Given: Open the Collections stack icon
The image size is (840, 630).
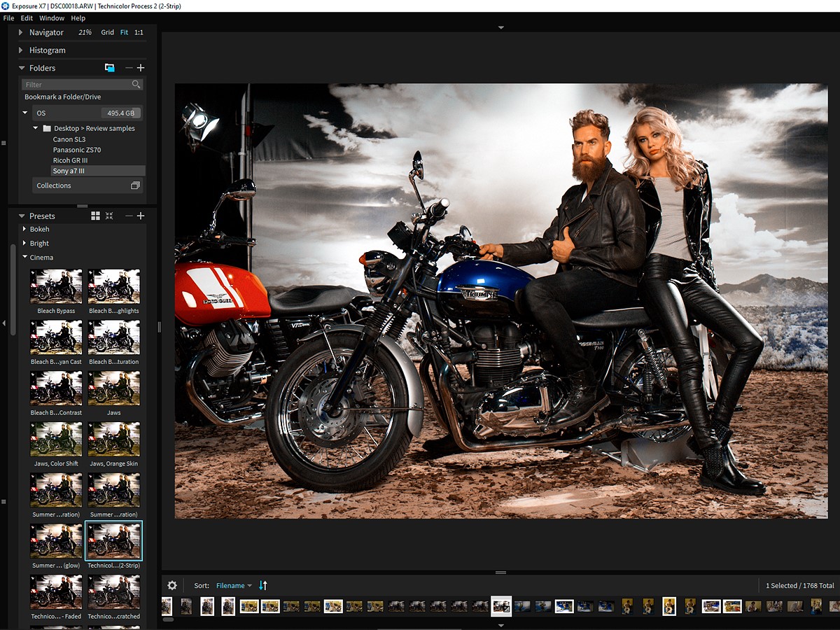Looking at the screenshot, I should [135, 185].
